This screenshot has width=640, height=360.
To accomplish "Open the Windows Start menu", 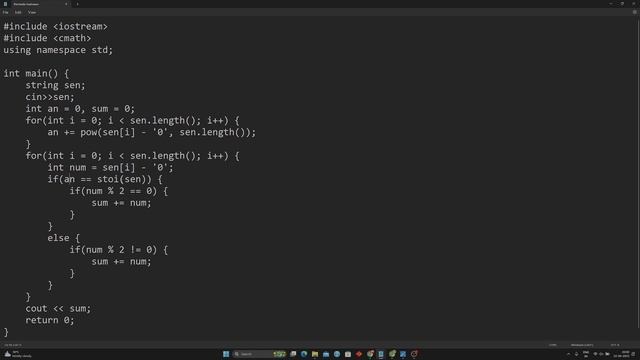I will (226, 354).
